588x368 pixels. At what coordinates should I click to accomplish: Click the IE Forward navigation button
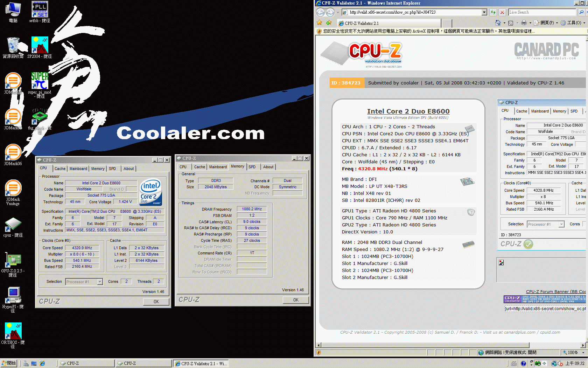pos(330,12)
